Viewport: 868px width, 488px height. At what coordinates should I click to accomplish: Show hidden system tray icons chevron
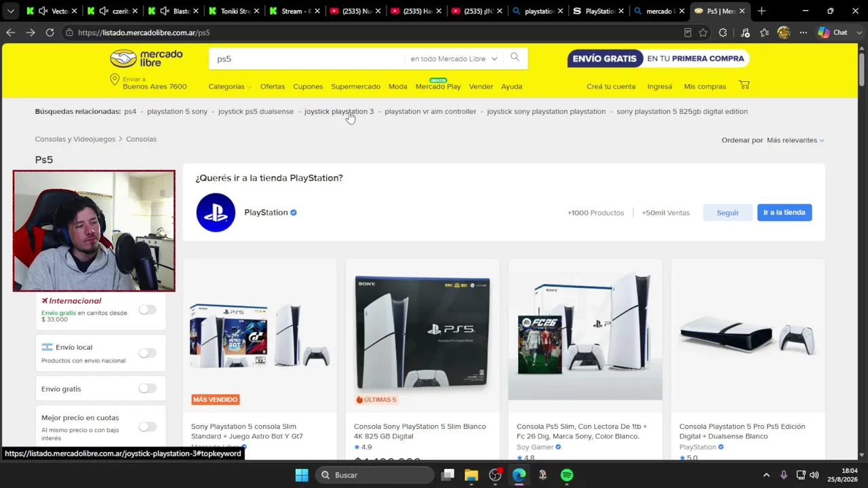(766, 475)
